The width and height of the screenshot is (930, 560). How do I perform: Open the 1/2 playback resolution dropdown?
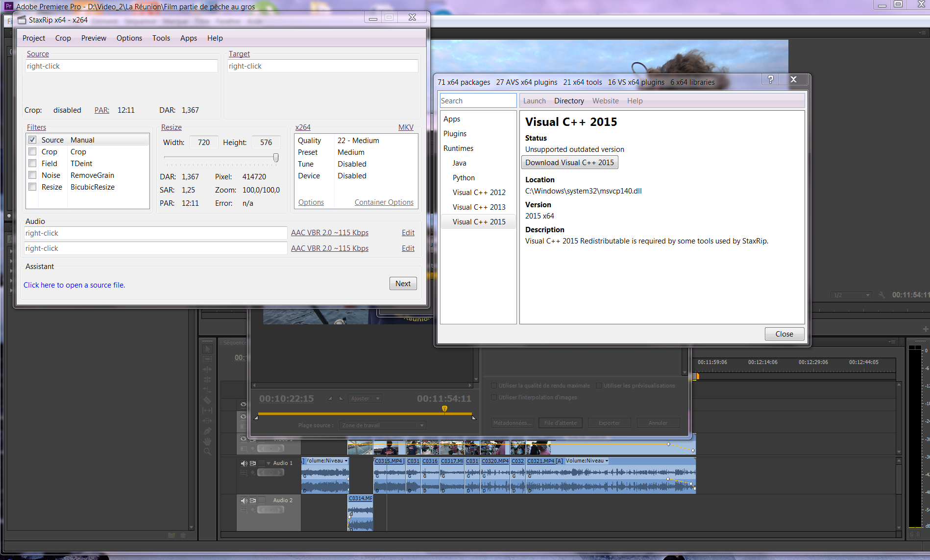click(851, 295)
